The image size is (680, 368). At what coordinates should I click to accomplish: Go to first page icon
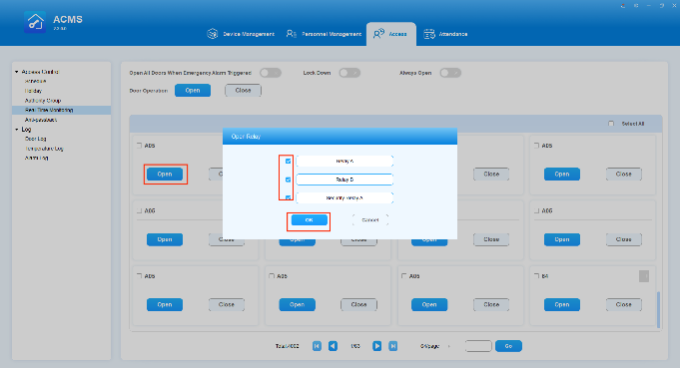[x=317, y=346]
